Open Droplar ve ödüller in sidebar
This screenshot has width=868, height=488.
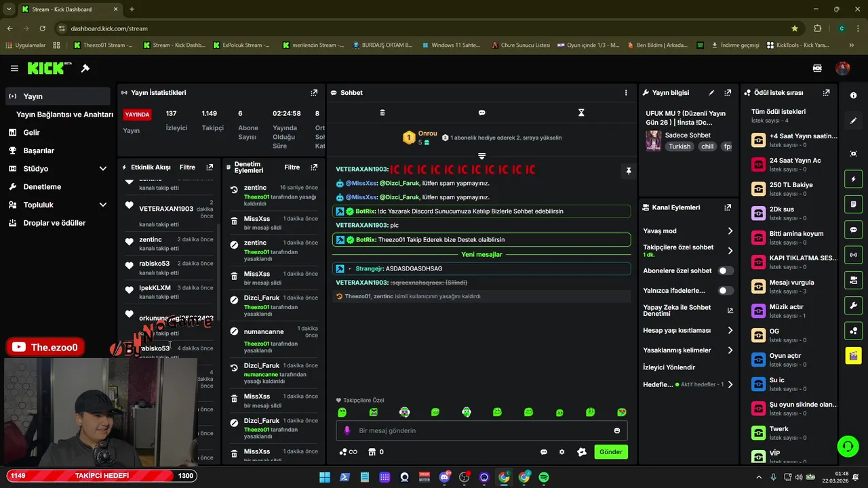click(58, 223)
